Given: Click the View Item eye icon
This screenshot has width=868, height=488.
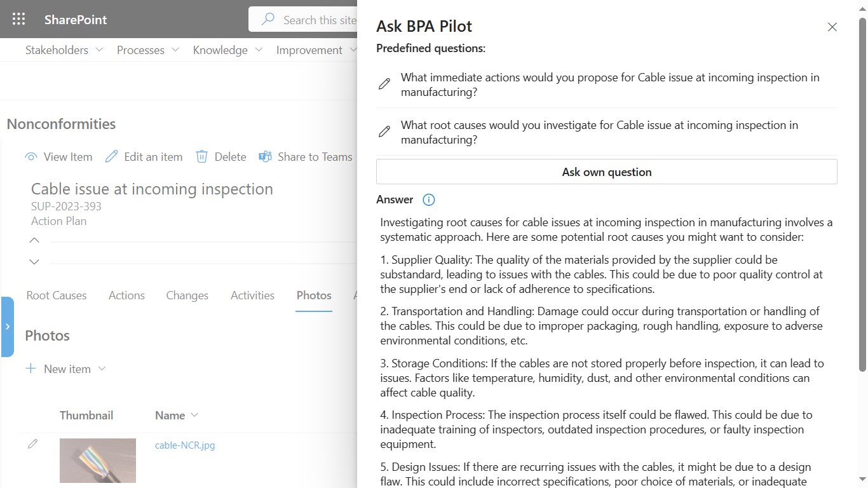Looking at the screenshot, I should (31, 157).
